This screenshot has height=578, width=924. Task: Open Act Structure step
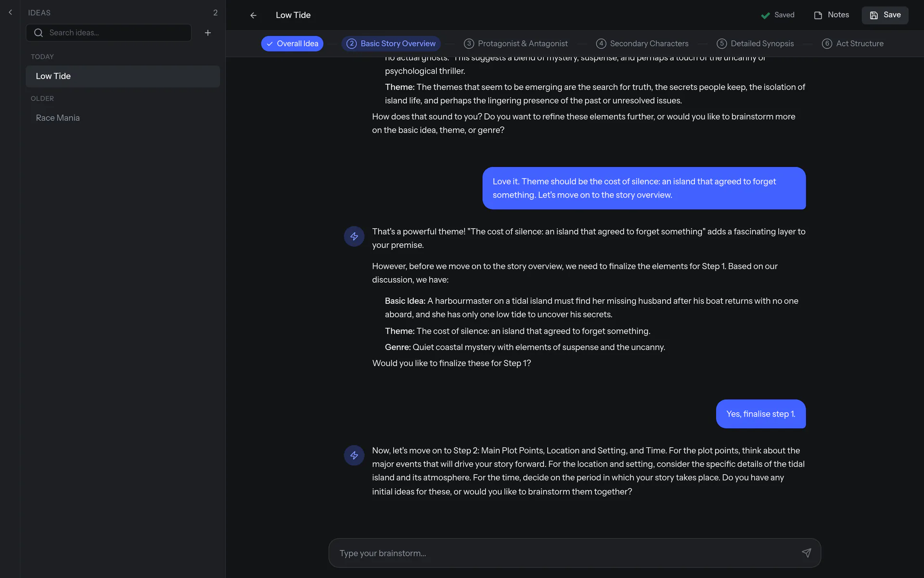click(x=853, y=43)
